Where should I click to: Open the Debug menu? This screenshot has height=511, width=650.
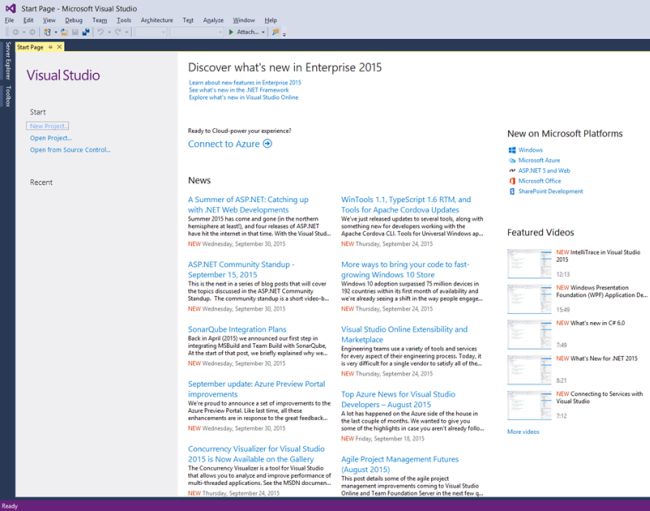point(73,20)
